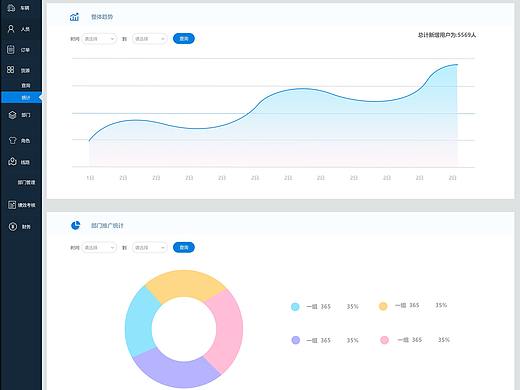Screen dimensions: 520x390
Task: Select the first x-axis label 1日
Action: point(90,178)
